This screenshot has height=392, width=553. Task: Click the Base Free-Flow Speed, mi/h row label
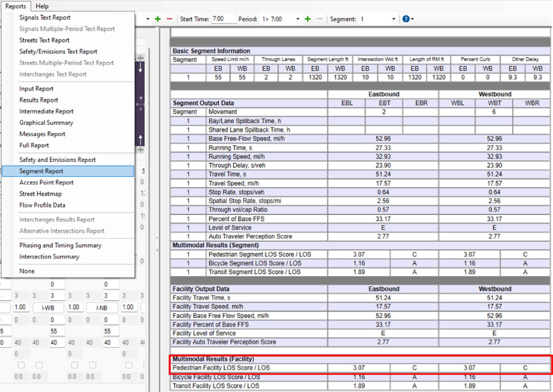coord(246,139)
